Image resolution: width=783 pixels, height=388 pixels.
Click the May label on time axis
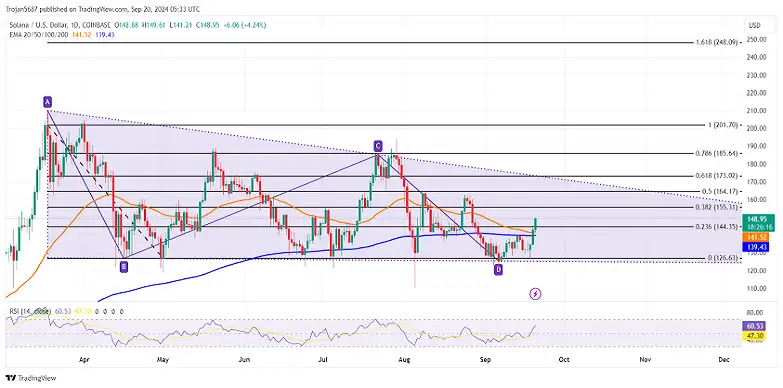pos(163,359)
